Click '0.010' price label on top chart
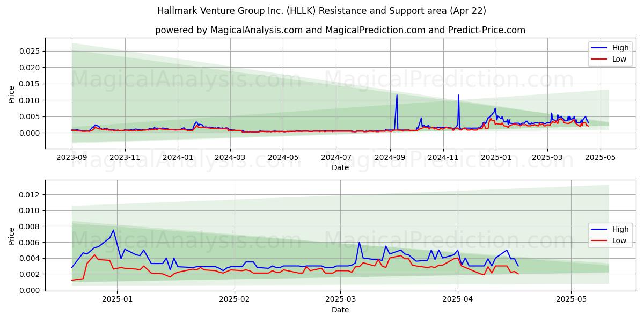This screenshot has height=322, width=644. coord(31,100)
